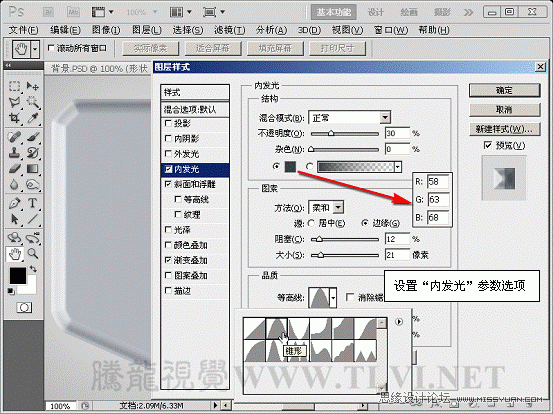Viewport: 553px width, 414px height.
Task: Select the History Brush tool
Action: [x=33, y=153]
